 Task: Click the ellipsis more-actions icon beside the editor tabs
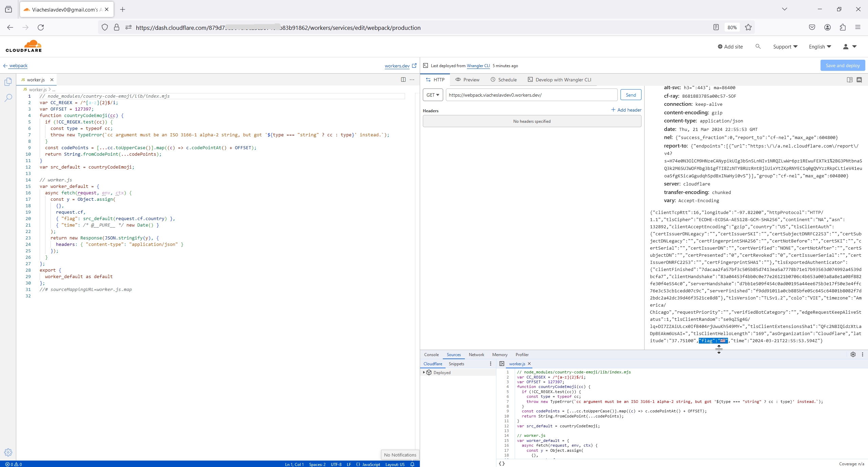(412, 79)
